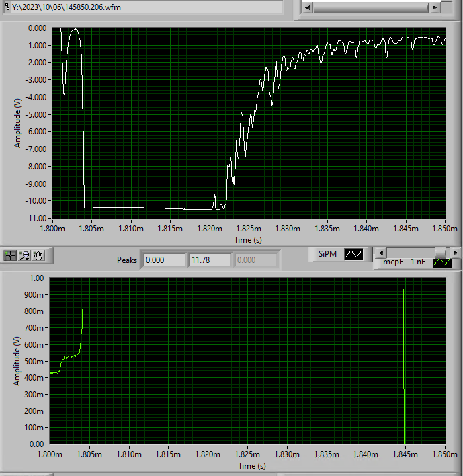This screenshot has height=476, width=463.
Task: Click the file path field 145850.206.wfm
Action: (x=146, y=7)
